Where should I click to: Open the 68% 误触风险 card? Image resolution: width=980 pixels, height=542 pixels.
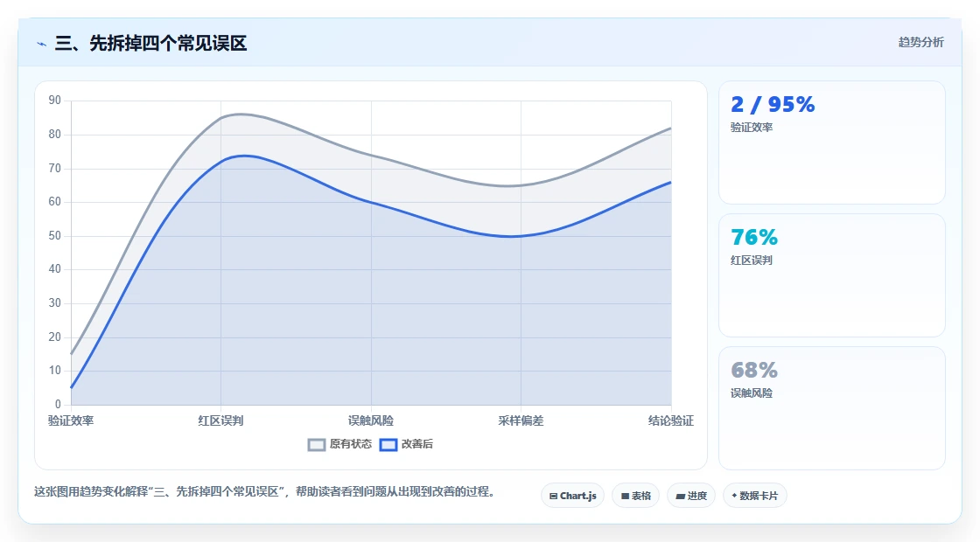coord(832,408)
